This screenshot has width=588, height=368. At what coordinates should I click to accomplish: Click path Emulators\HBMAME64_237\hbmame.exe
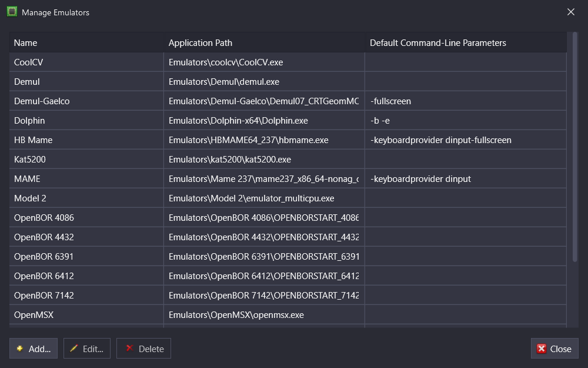tap(248, 140)
